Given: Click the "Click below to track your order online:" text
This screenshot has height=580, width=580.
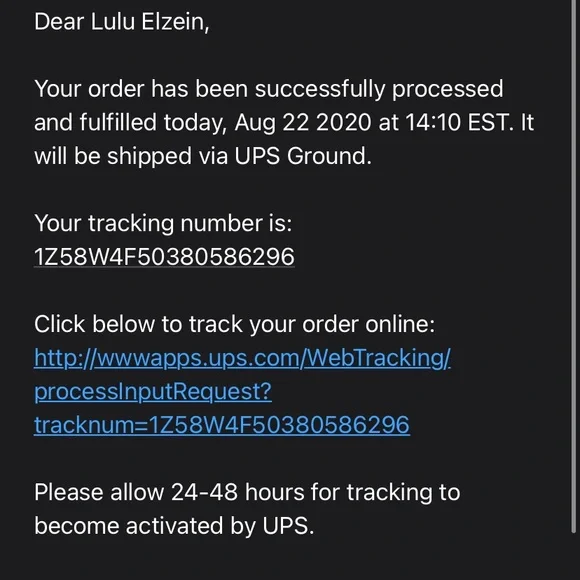Looking at the screenshot, I should click(x=235, y=324).
